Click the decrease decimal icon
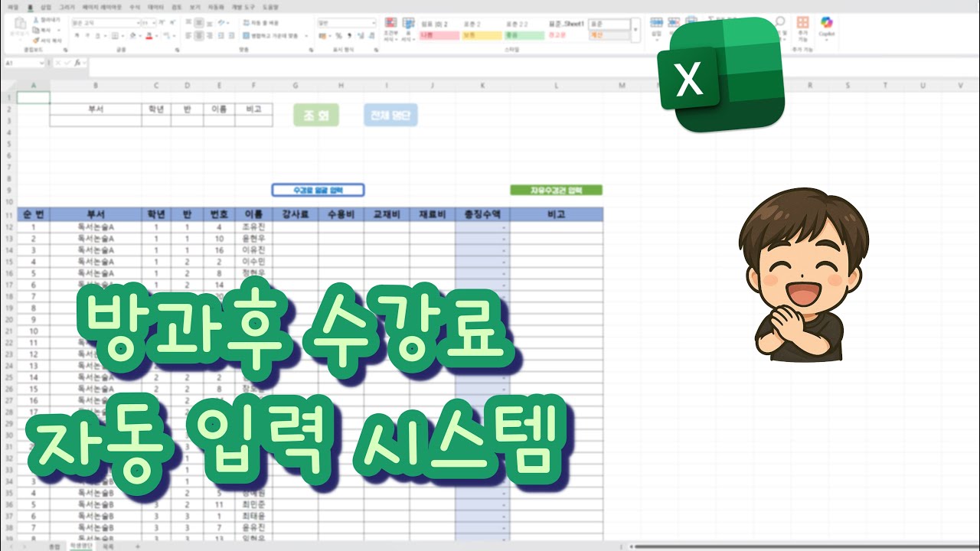This screenshot has height=551, width=980. click(x=372, y=36)
